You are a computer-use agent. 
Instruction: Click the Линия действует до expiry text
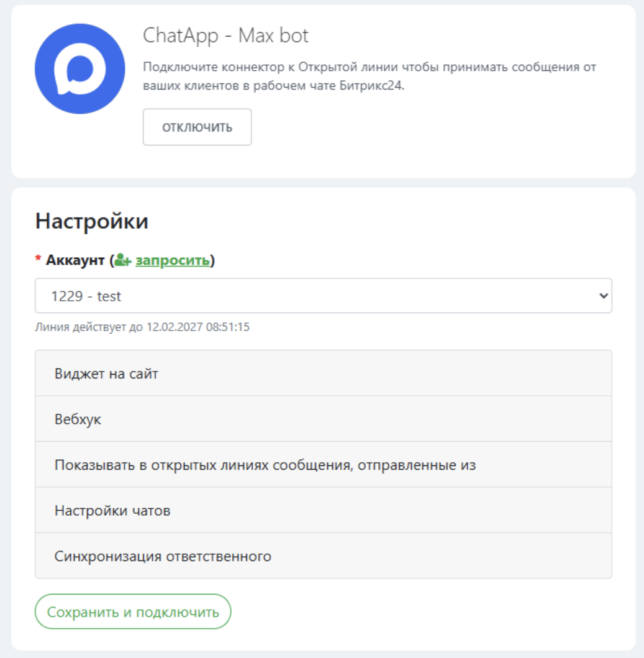[x=89, y=327]
